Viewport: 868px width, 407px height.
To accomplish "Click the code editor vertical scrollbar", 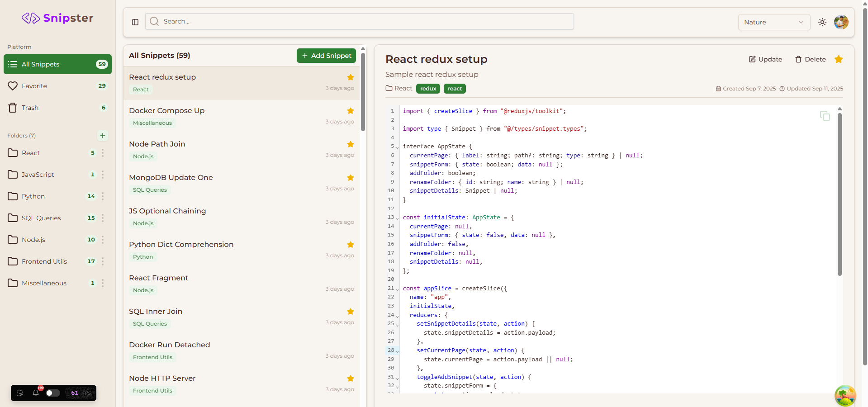I will click(x=840, y=194).
